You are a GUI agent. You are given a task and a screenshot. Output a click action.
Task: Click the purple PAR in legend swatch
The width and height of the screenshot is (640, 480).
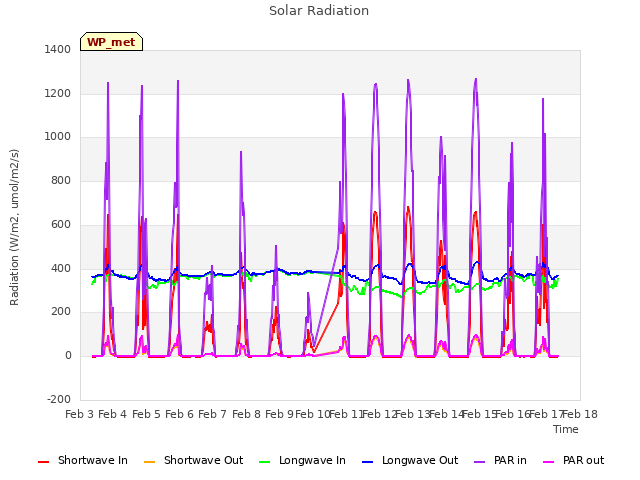pyautogui.click(x=480, y=462)
